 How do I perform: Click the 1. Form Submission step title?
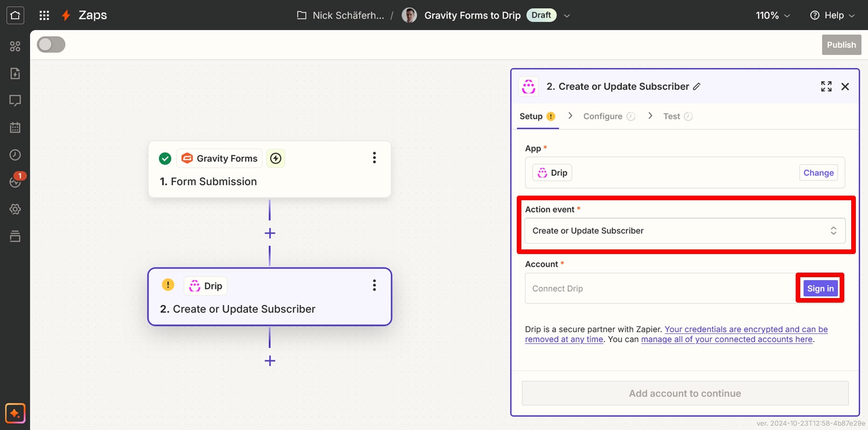click(x=208, y=182)
